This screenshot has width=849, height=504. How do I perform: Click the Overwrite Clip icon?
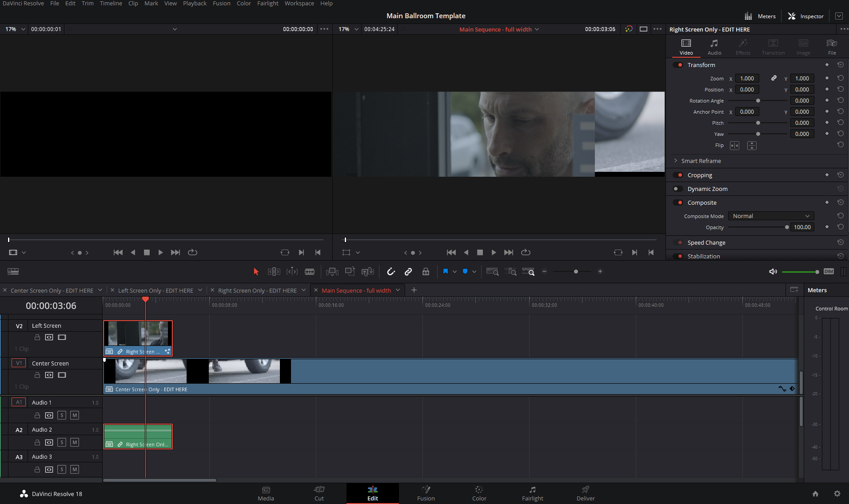[x=350, y=272]
